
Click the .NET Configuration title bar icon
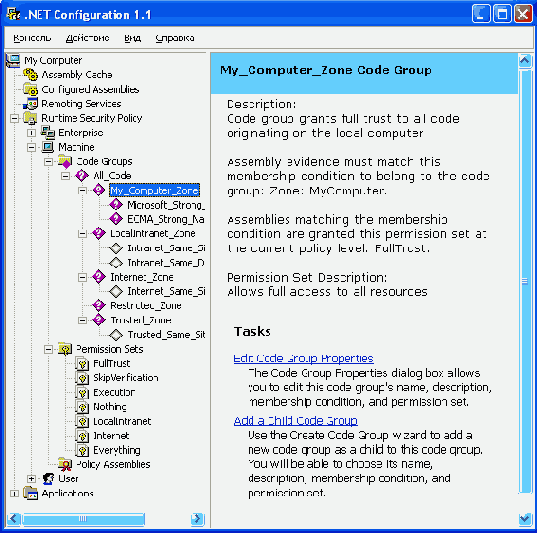click(x=13, y=14)
